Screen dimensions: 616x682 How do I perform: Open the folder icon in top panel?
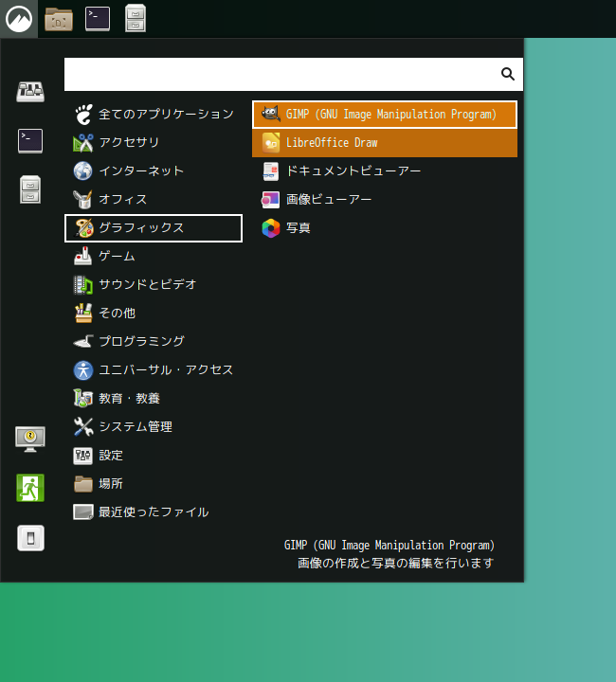click(59, 19)
